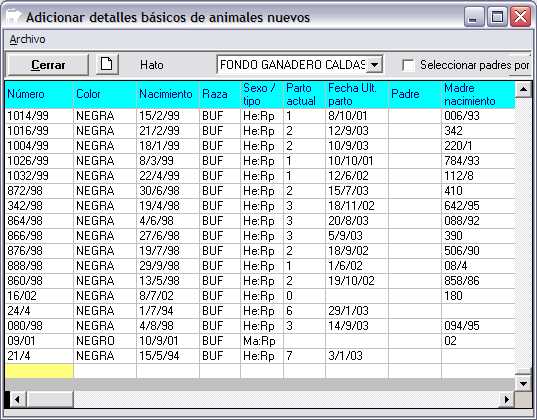Maximize the animal details window
This screenshot has height=420, width=537.
point(497,17)
